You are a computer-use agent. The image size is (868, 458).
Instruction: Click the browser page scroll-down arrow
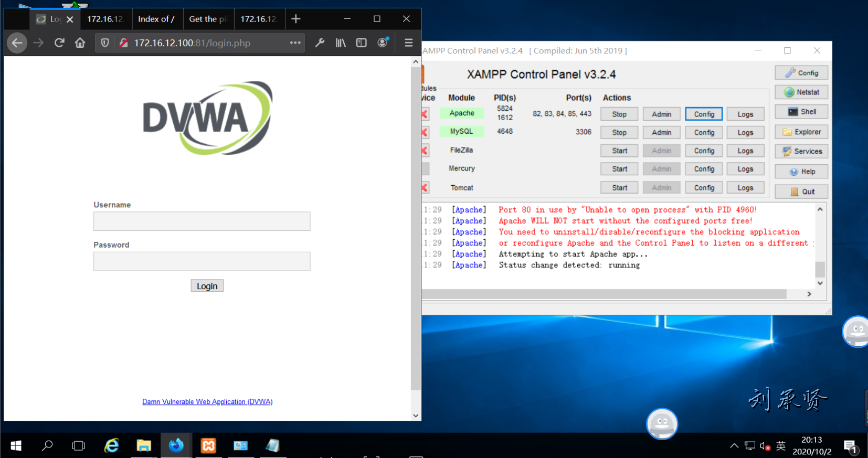tap(416, 416)
